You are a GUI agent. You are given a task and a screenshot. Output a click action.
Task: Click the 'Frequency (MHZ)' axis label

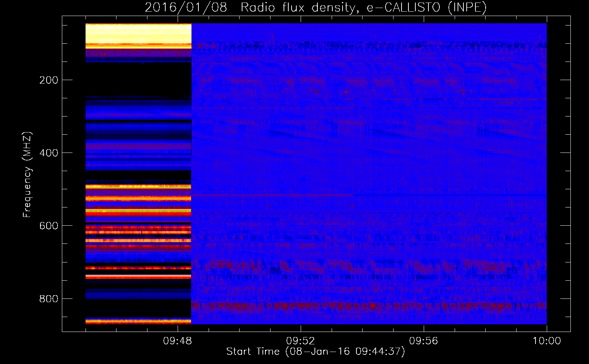pyautogui.click(x=27, y=175)
